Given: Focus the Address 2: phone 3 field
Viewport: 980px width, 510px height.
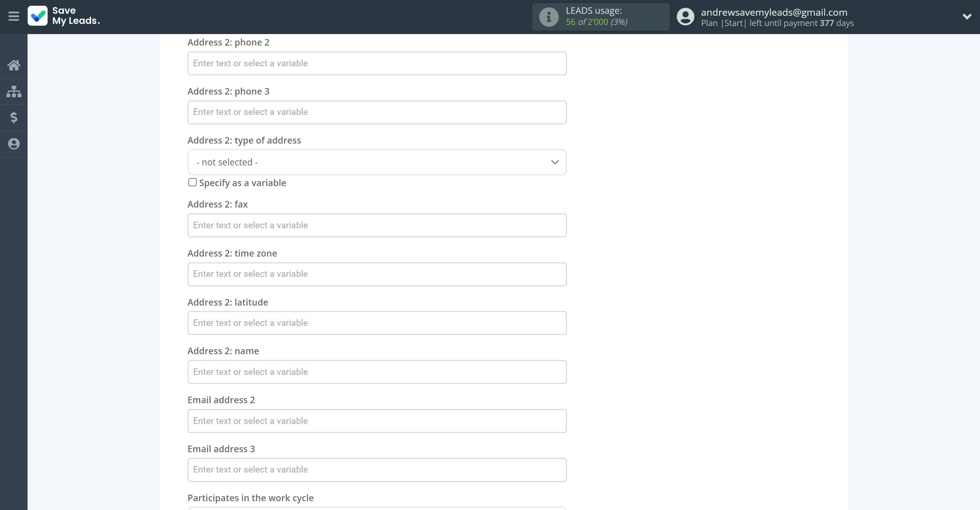Looking at the screenshot, I should [377, 112].
